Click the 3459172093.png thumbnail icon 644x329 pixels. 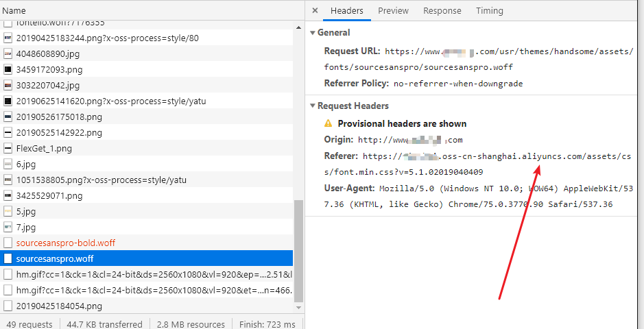coord(8,69)
